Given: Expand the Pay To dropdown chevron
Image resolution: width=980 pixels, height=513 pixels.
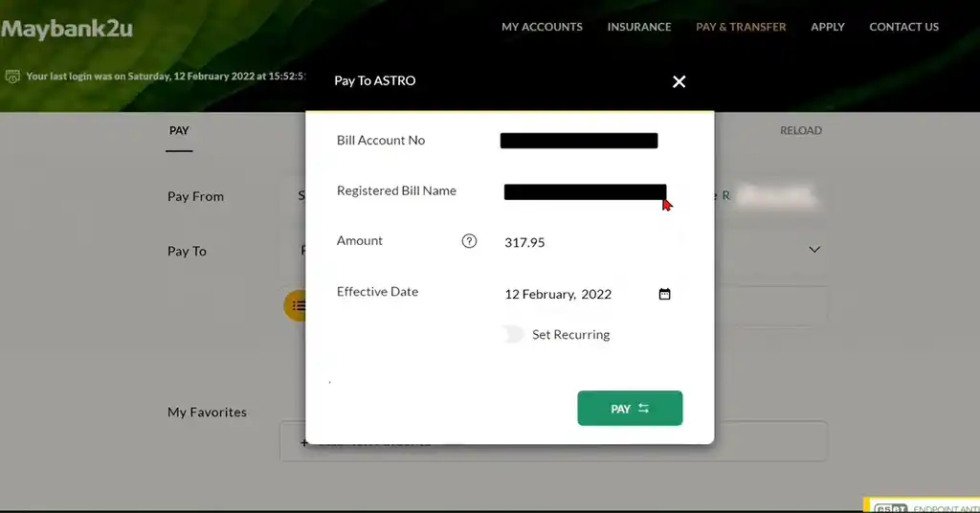Looking at the screenshot, I should point(814,250).
